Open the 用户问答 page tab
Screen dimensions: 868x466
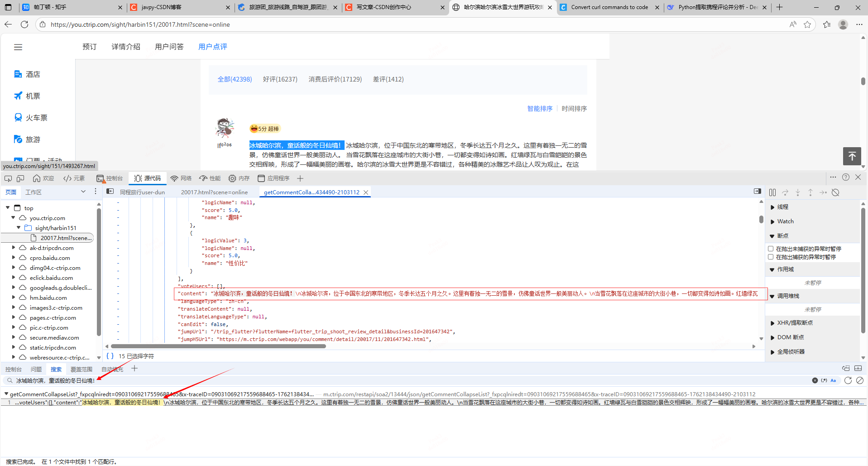tap(169, 47)
